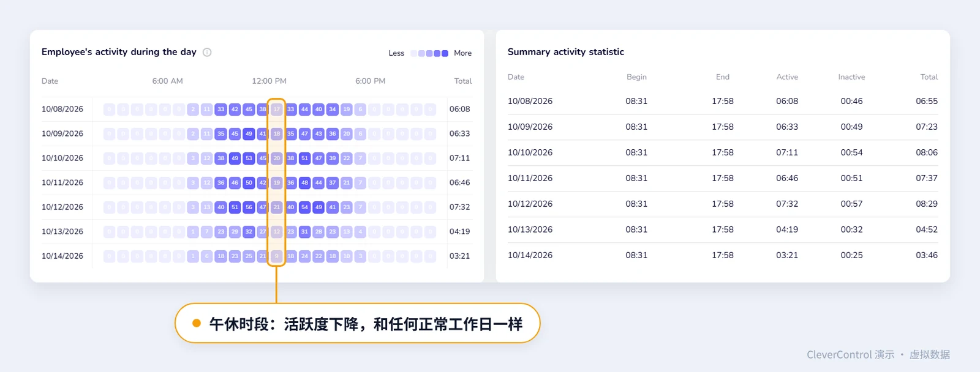Screen dimensions: 980x372
Task: Open info icon beside Employee's activity title
Action: pyautogui.click(x=207, y=52)
